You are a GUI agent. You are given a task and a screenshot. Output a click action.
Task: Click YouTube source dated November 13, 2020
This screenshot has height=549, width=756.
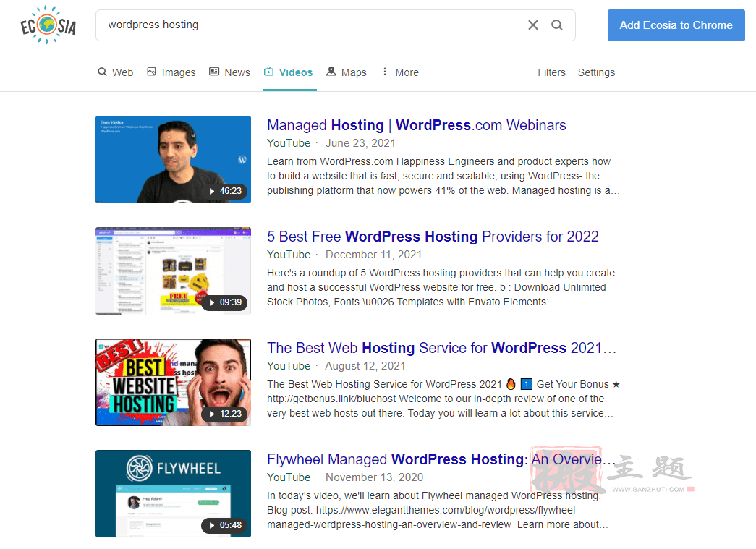tap(289, 477)
